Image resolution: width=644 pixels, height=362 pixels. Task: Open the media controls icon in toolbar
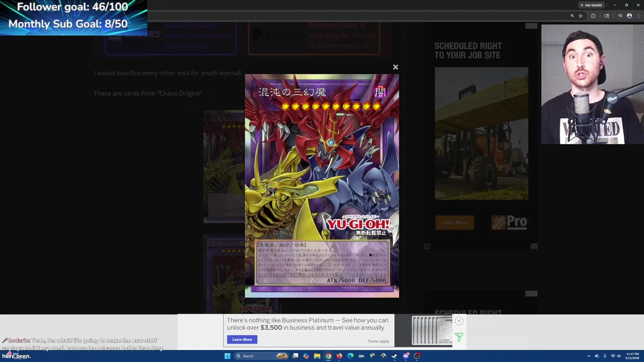click(620, 16)
